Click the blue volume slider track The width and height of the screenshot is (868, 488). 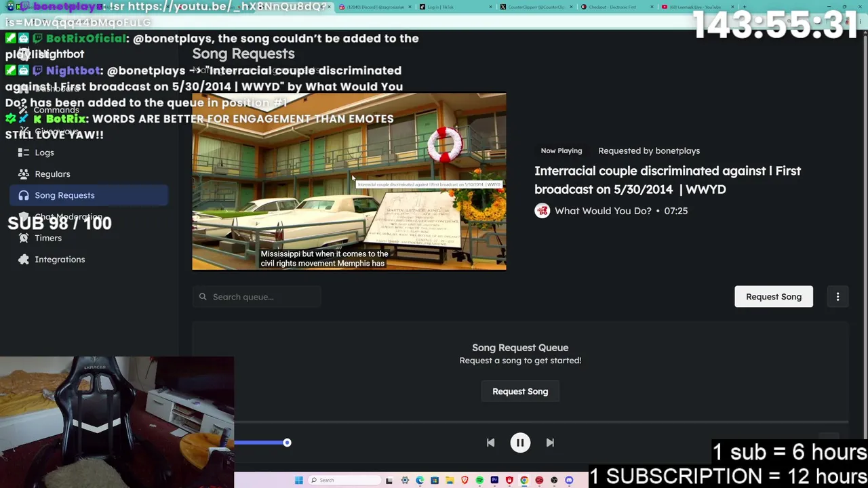pos(259,443)
